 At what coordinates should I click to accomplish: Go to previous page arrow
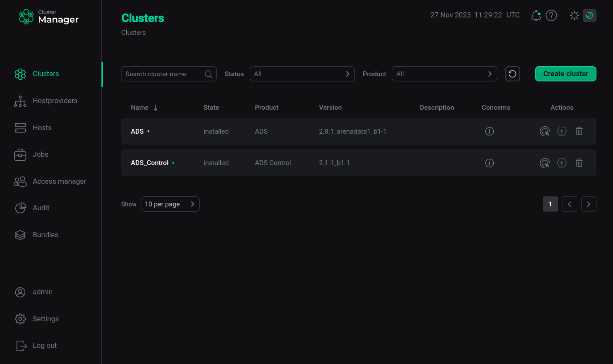pos(569,204)
